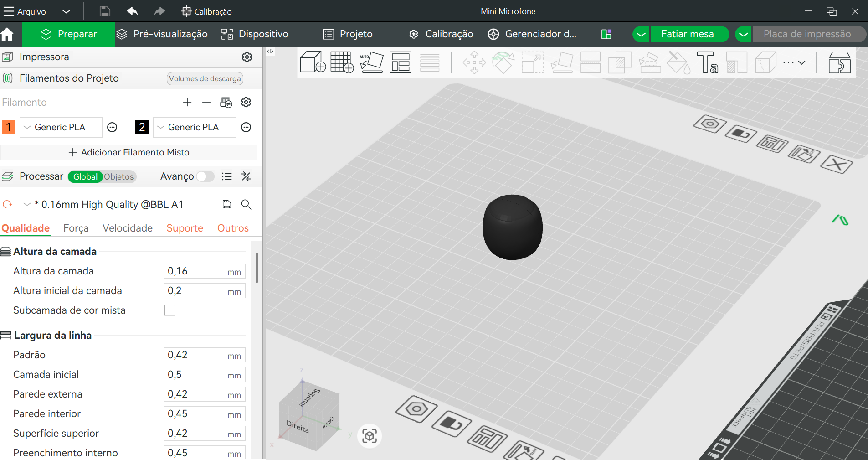Click the Auto orient icon
868x460 pixels.
coord(371,62)
